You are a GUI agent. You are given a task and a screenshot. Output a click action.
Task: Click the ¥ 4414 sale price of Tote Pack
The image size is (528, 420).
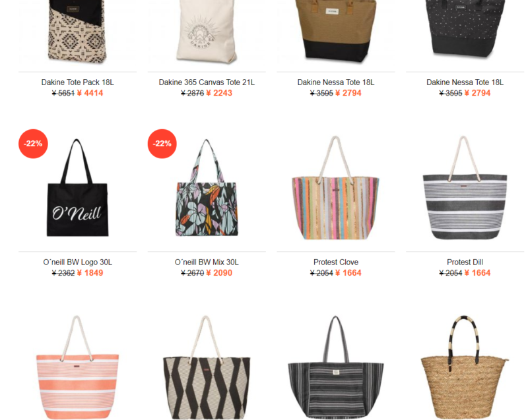90,93
